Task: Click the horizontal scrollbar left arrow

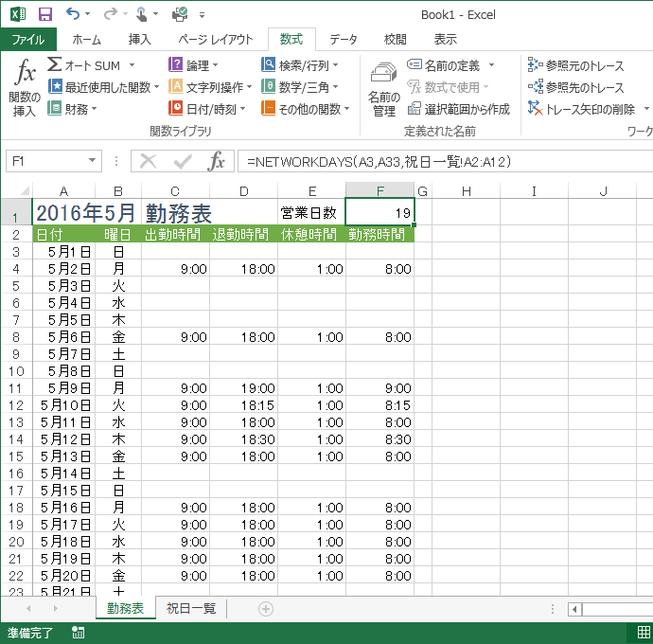Action: [x=574, y=609]
